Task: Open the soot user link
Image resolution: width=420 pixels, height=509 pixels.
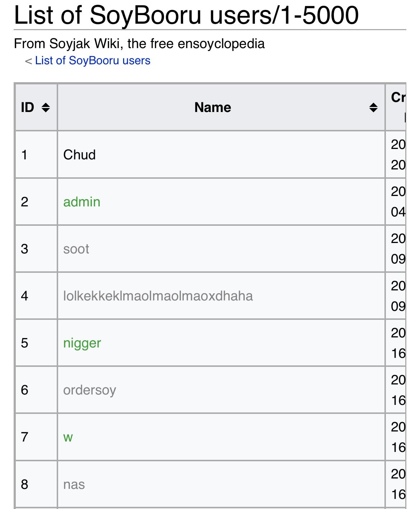Action: 76,249
